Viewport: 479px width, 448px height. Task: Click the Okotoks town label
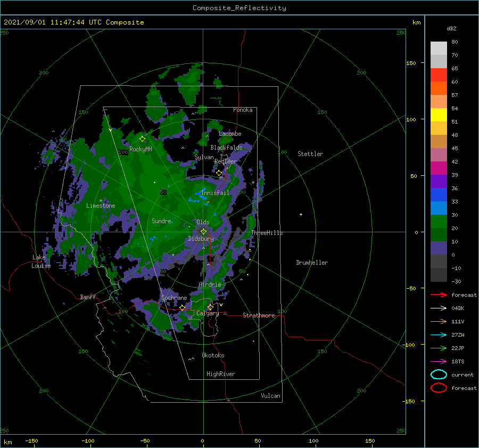tap(213, 355)
